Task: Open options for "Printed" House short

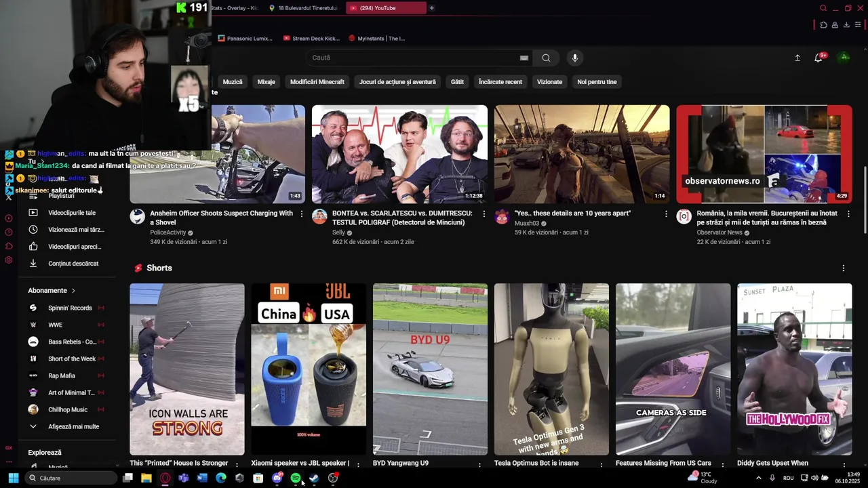Action: [237, 465]
